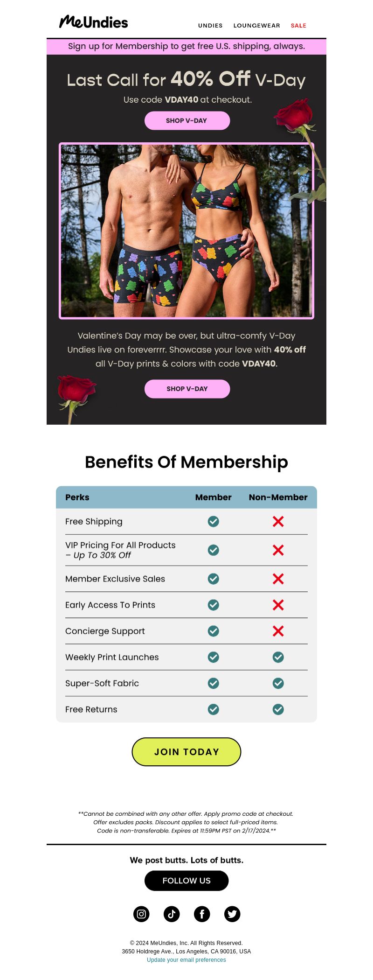Open the Instagram social icon
Viewport: 373px width, 980px height.
[x=141, y=914]
